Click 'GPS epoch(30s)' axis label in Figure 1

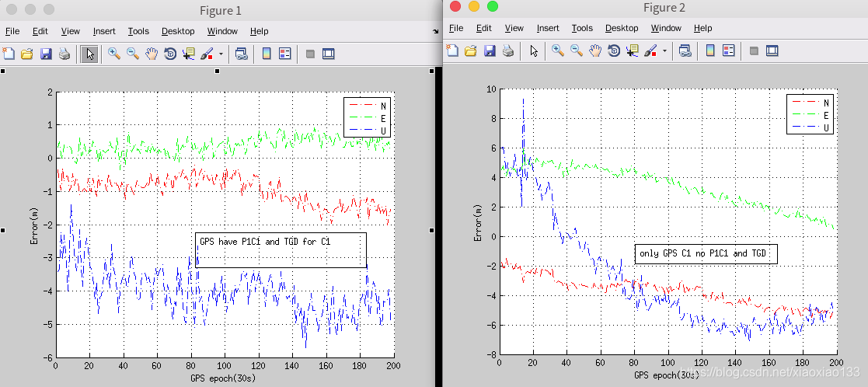[x=225, y=379]
